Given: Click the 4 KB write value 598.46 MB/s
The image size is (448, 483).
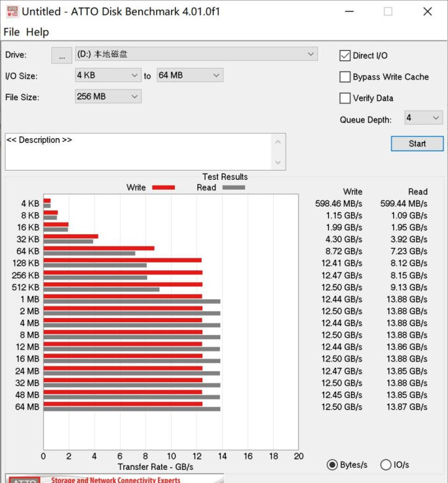Looking at the screenshot, I should 338,204.
